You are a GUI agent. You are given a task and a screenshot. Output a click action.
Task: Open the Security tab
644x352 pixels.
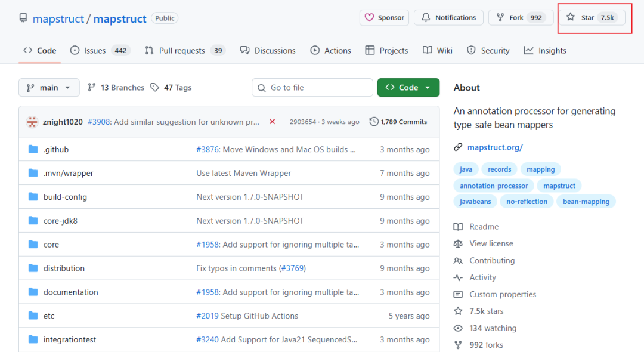tap(488, 51)
